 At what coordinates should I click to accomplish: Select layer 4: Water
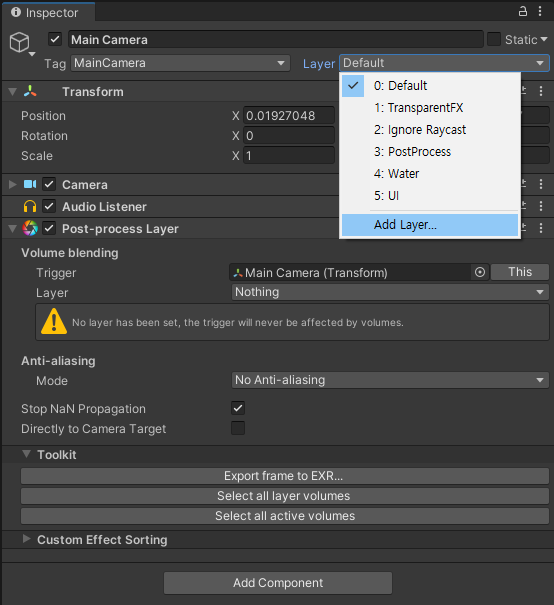coord(430,174)
